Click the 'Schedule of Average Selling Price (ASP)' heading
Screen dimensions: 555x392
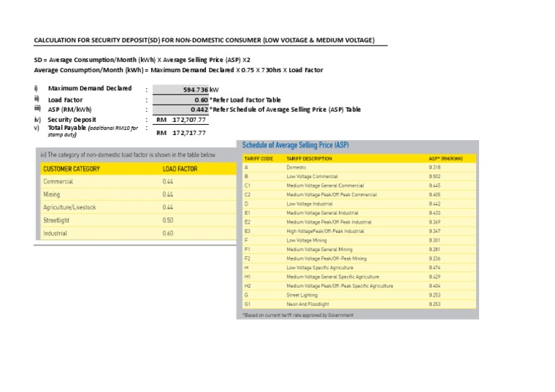tap(295, 145)
